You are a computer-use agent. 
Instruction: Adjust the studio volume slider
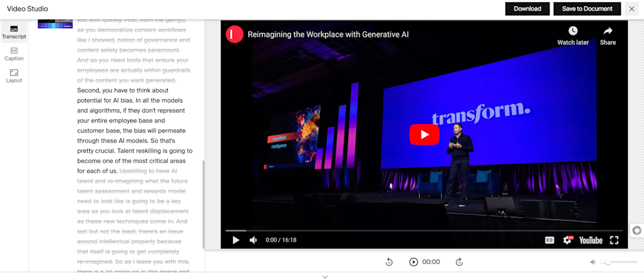(619, 262)
